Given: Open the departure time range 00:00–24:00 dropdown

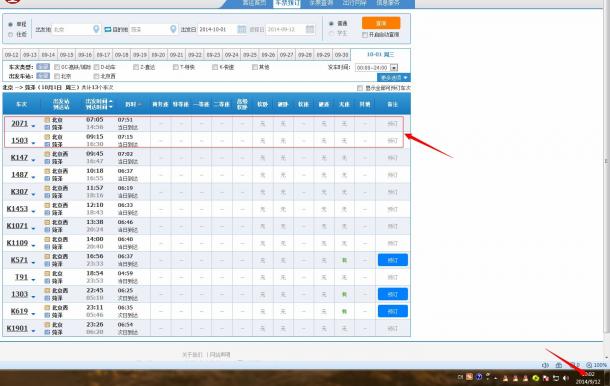Looking at the screenshot, I should (x=394, y=68).
